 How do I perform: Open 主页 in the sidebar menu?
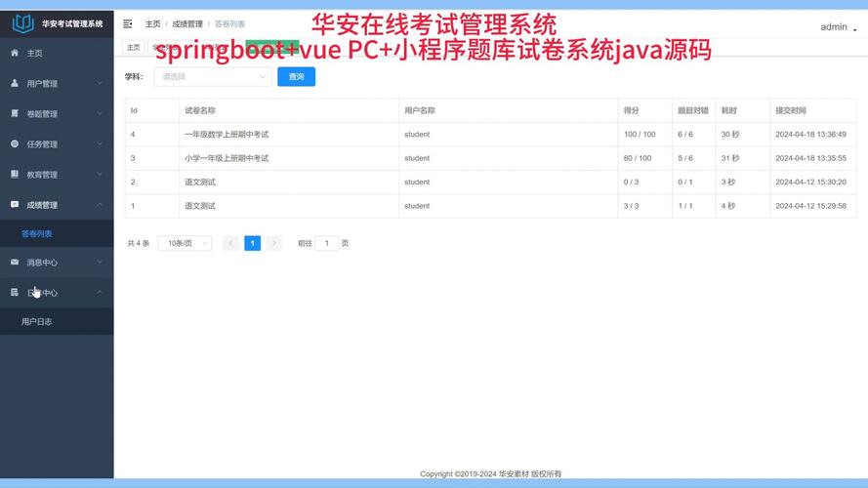(x=34, y=53)
